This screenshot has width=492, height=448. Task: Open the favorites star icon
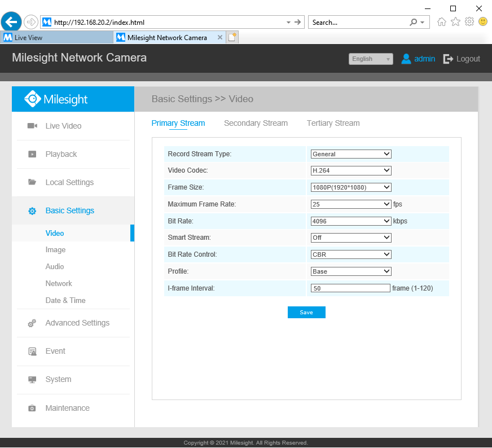(455, 22)
